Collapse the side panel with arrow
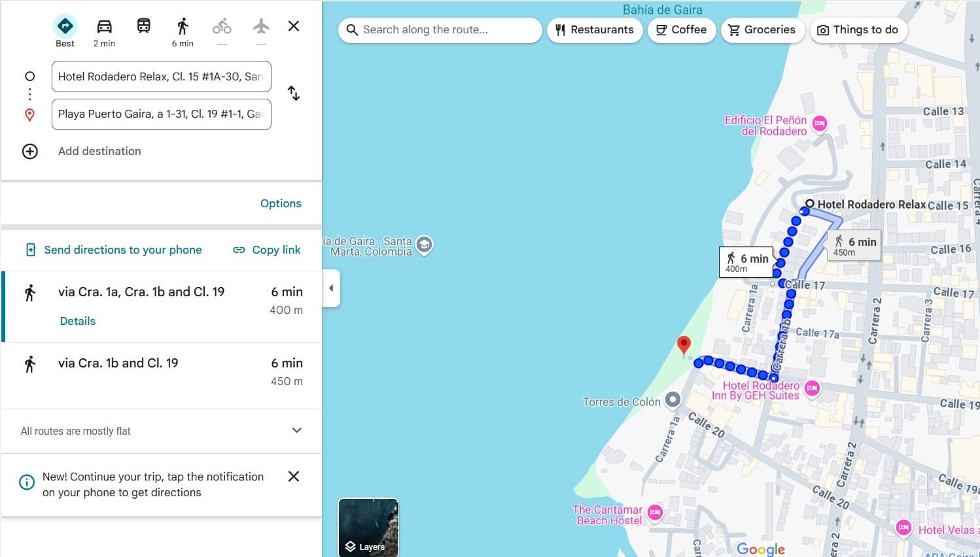Viewport: 980px width, 557px height. point(331,288)
